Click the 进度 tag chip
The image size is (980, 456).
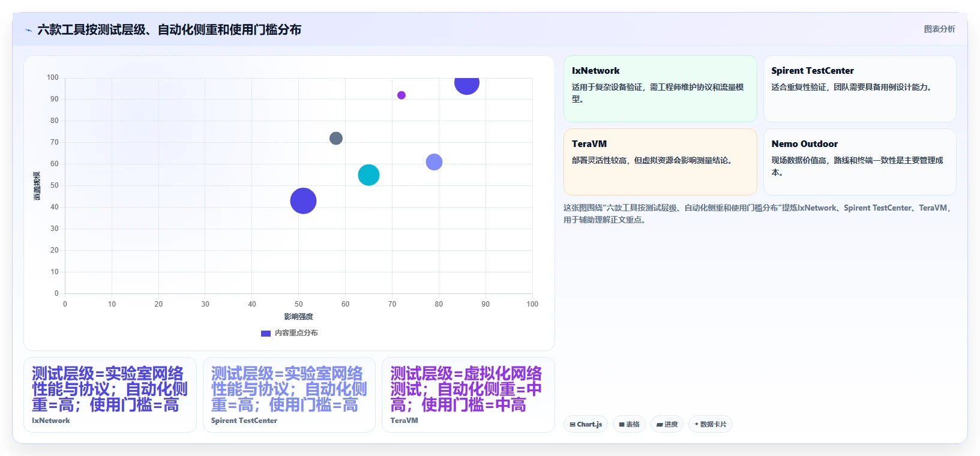pyautogui.click(x=667, y=424)
